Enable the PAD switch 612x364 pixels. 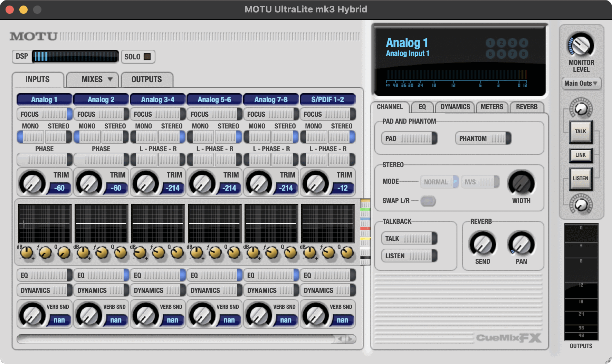click(x=409, y=138)
